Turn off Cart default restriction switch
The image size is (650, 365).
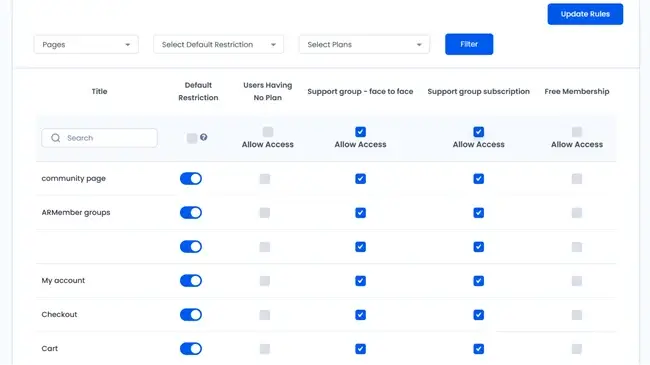191,349
